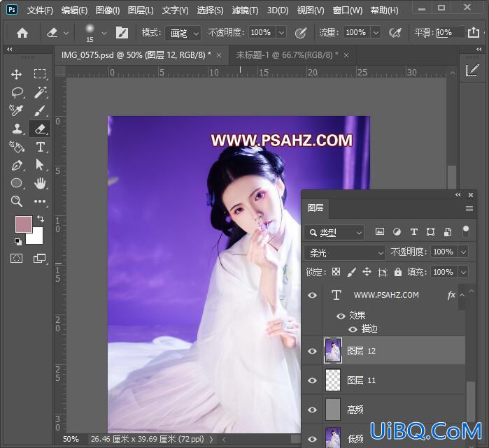Image resolution: width=489 pixels, height=448 pixels.
Task: Open brush preset picker arrow
Action: tap(104, 33)
